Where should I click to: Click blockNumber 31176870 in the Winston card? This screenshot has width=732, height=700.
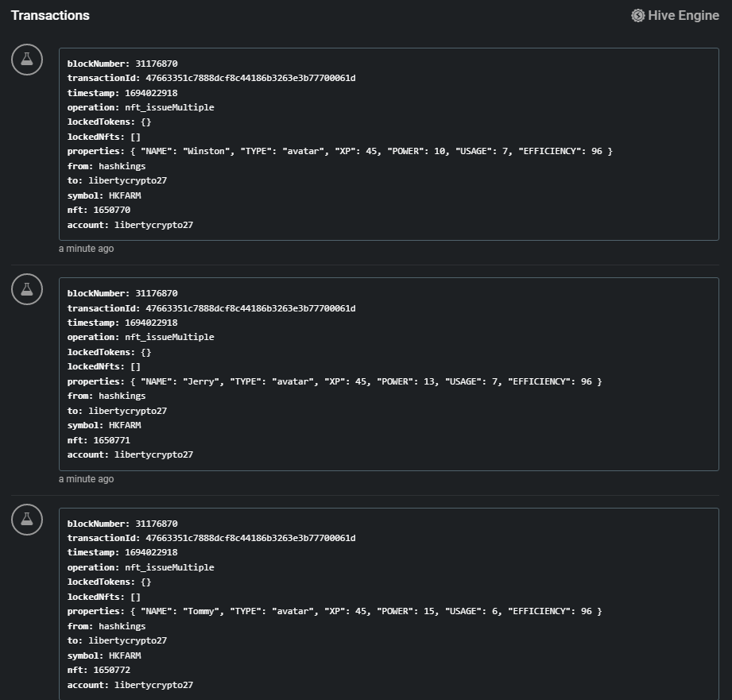[122, 64]
